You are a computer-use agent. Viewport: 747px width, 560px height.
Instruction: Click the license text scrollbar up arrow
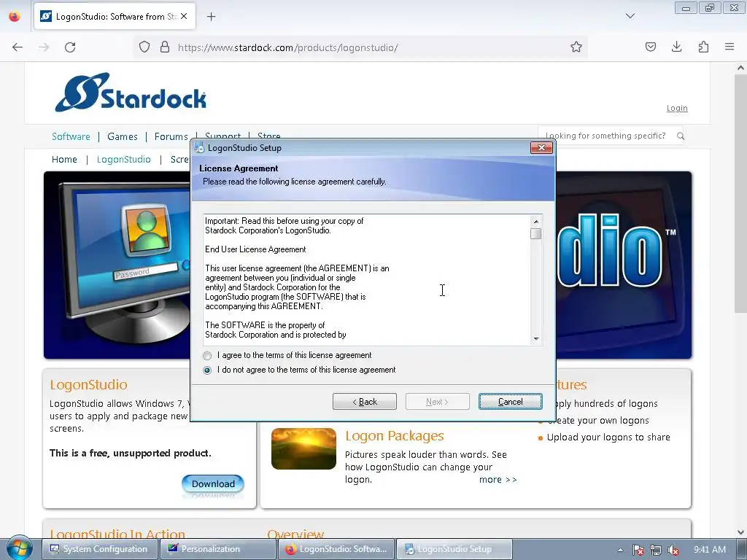(536, 222)
